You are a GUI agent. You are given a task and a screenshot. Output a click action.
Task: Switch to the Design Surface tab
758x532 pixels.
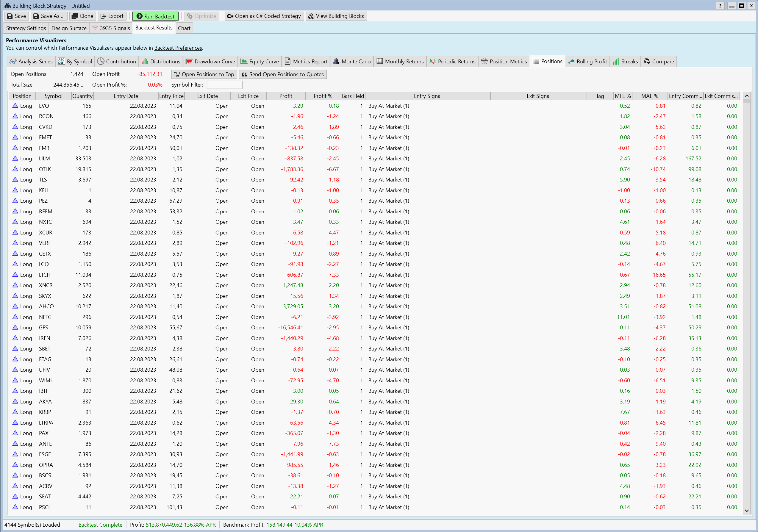(69, 28)
